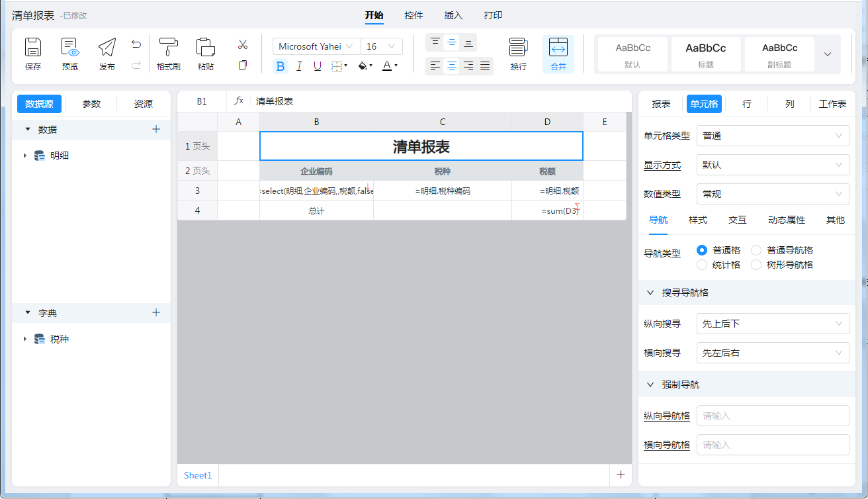This screenshot has width=868, height=499.
Task: Click the Paste (粘贴) clipboard icon
Action: click(206, 48)
